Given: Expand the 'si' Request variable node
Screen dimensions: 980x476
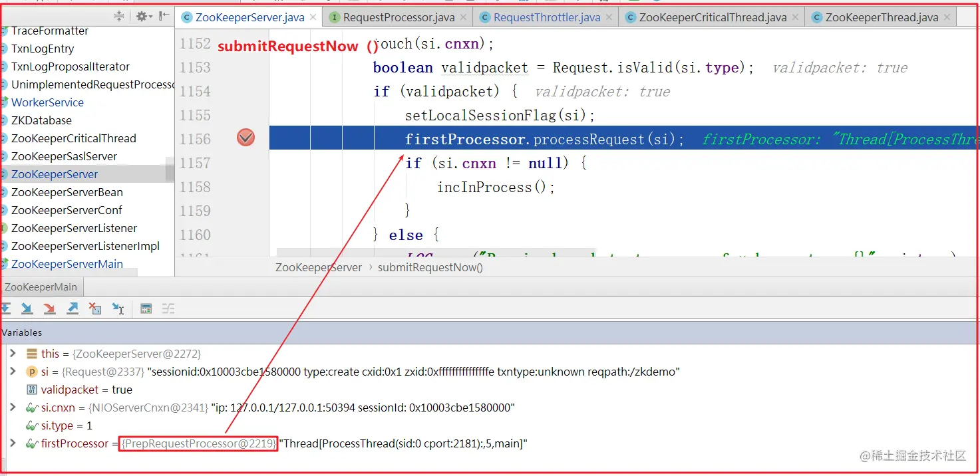Looking at the screenshot, I should (12, 372).
